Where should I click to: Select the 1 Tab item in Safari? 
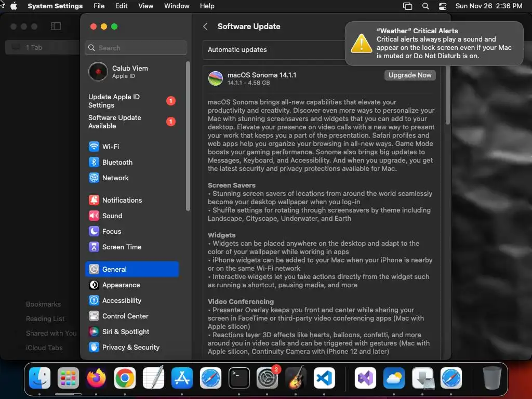42,47
